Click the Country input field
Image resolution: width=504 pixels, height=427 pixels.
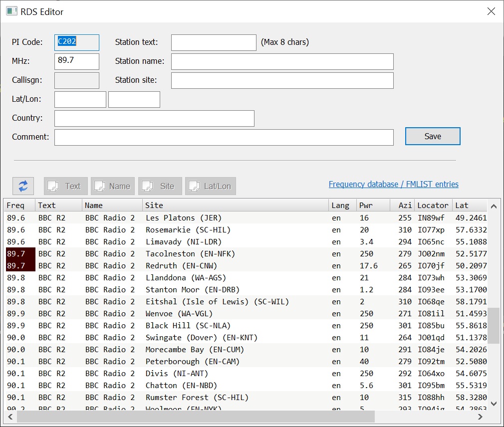pyautogui.click(x=154, y=118)
